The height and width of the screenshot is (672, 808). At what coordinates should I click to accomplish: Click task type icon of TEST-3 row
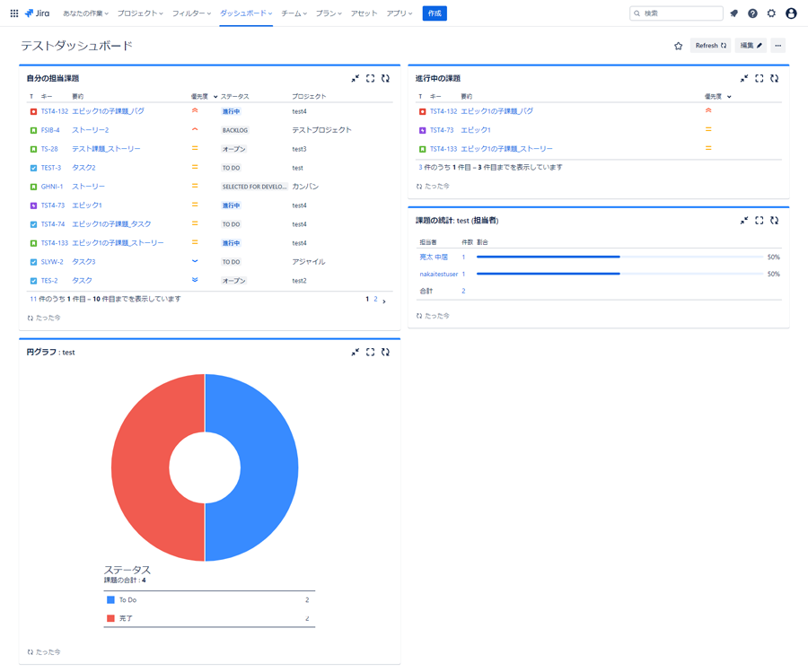point(33,168)
